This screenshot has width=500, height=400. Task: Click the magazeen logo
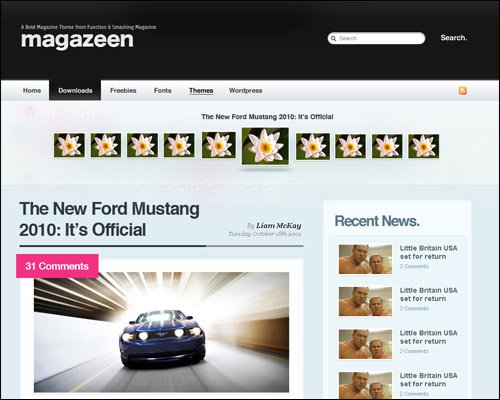coord(77,40)
